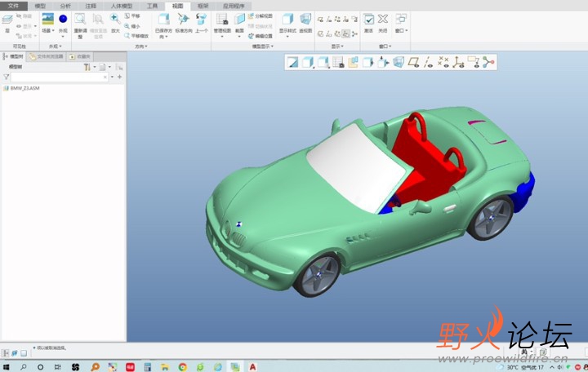The width and height of the screenshot is (588, 372).
Task: Click the 平移缩放 pan zoom button
Action: tap(136, 36)
